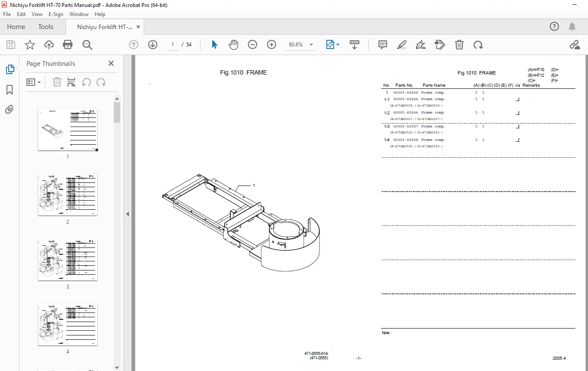Image resolution: width=588 pixels, height=371 pixels.
Task: Click the Save file icon
Action: pyautogui.click(x=11, y=45)
